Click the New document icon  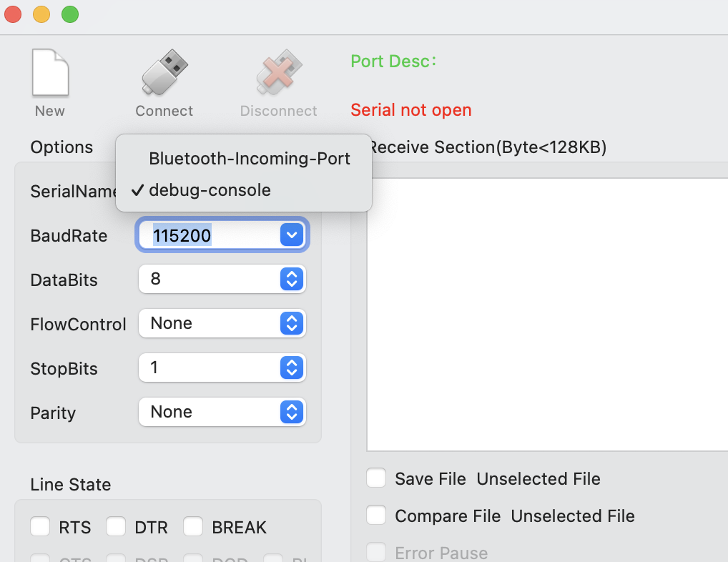(x=50, y=73)
